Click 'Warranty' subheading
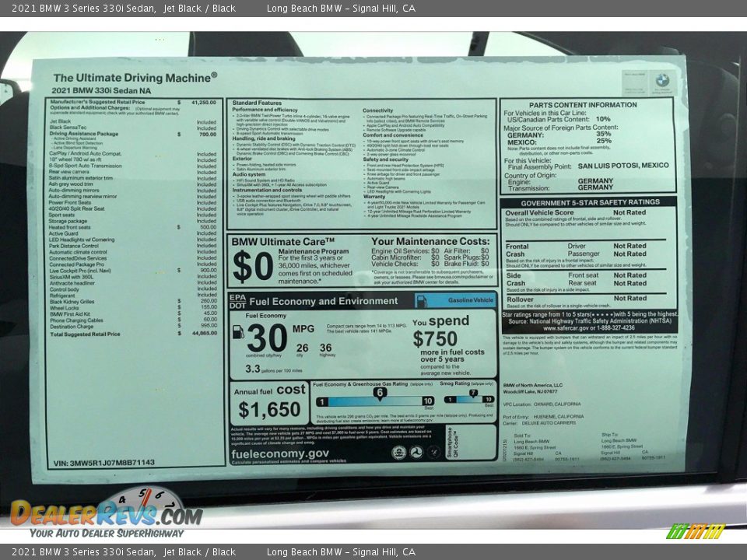Screen dimensions: 747x560 click(x=374, y=196)
